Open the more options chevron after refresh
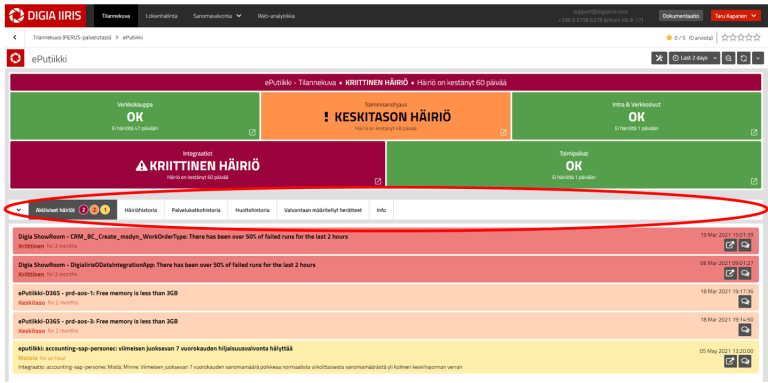The image size is (768, 383). tap(758, 58)
